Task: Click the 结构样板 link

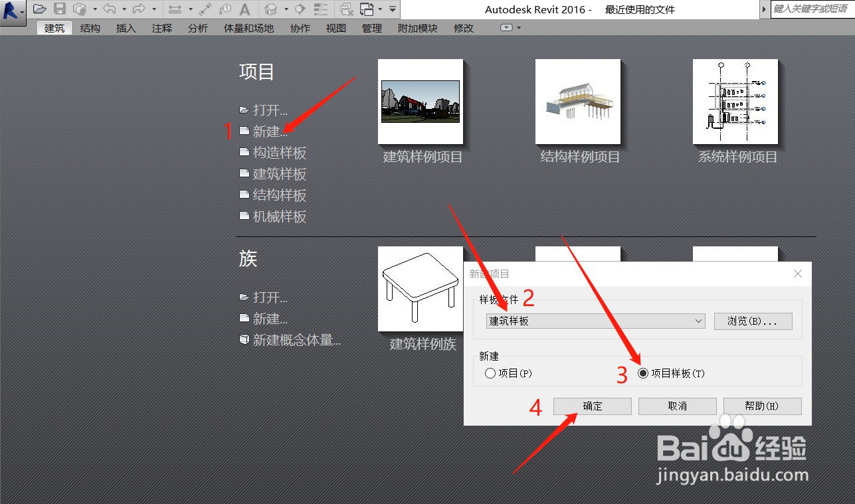Action: pos(280,195)
